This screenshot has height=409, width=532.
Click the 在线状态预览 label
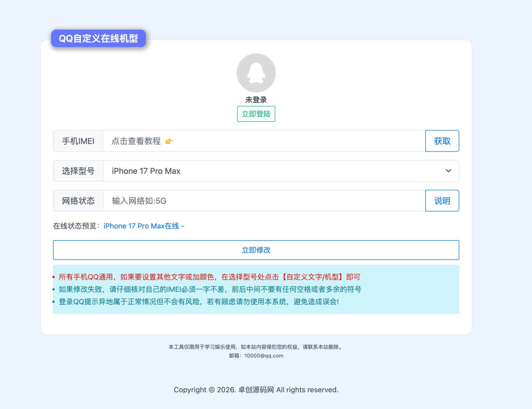click(77, 226)
